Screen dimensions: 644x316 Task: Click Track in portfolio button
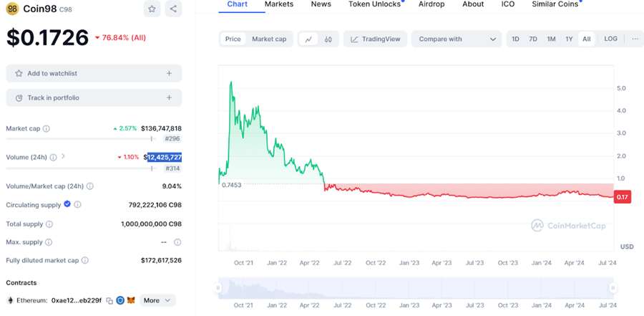[94, 97]
